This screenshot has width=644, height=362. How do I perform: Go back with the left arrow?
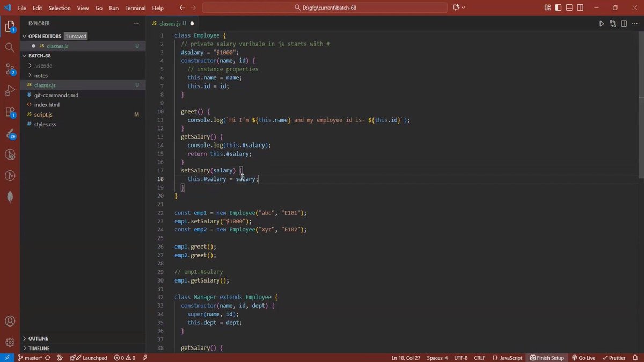tap(182, 8)
